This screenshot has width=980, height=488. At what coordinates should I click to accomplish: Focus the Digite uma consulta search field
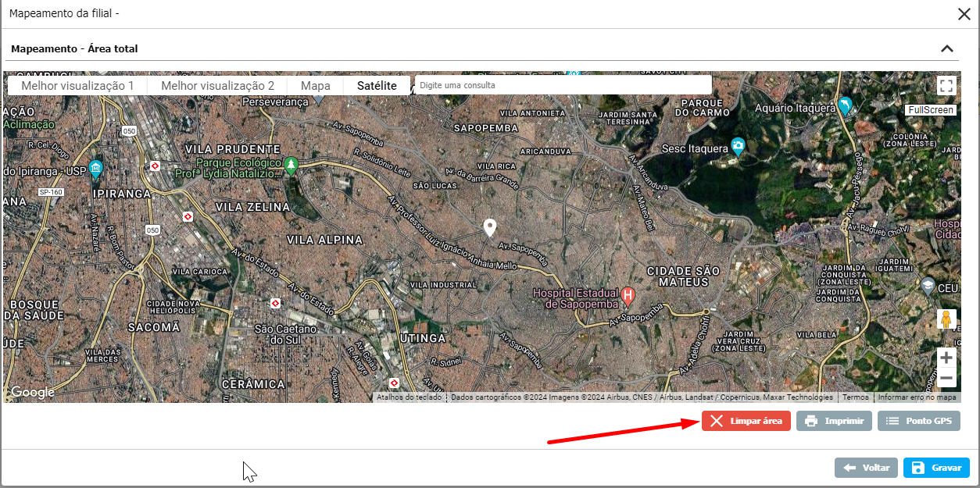[x=563, y=85]
